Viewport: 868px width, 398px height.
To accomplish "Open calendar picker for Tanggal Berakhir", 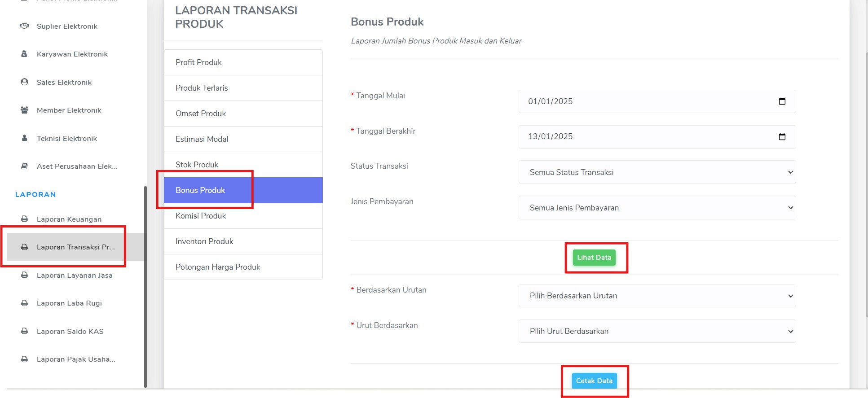I will point(782,136).
